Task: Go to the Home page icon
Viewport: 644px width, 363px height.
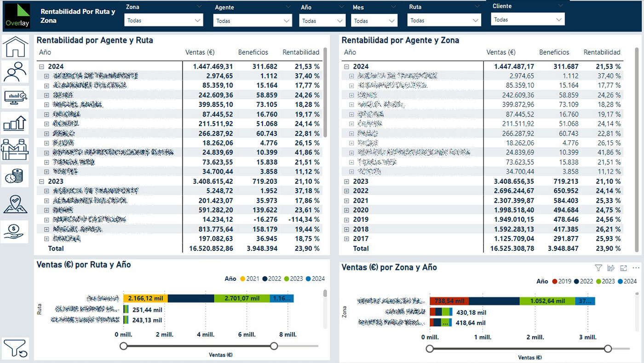Action: click(15, 46)
